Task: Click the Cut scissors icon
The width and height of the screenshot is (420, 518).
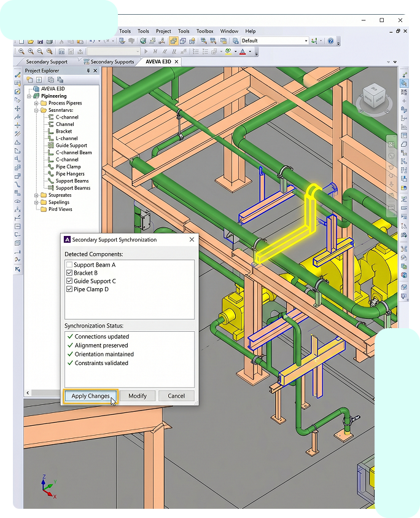Action: pyautogui.click(x=61, y=41)
